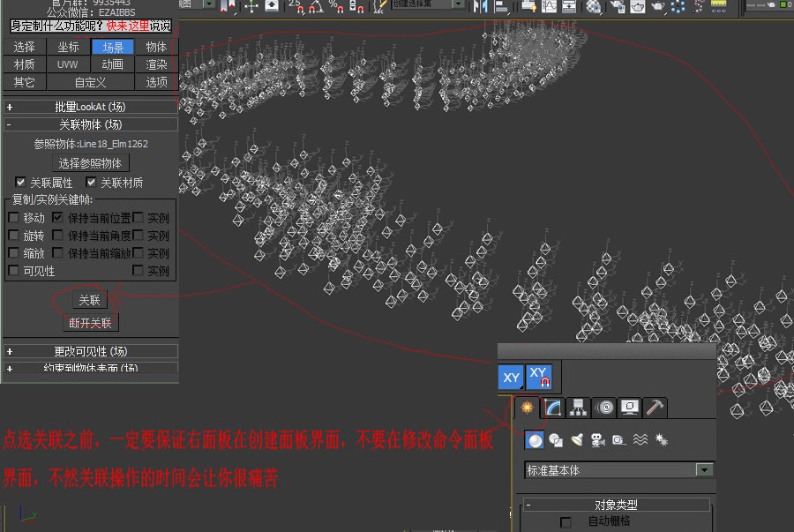Switch to the 动画 tab
Screen dimensions: 794x532
[x=112, y=64]
